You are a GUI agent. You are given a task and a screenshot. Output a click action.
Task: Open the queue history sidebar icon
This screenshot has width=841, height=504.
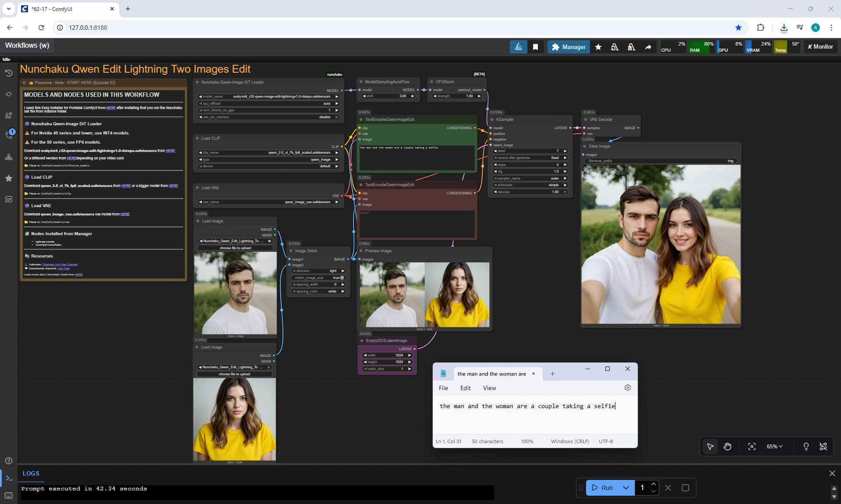(x=9, y=73)
